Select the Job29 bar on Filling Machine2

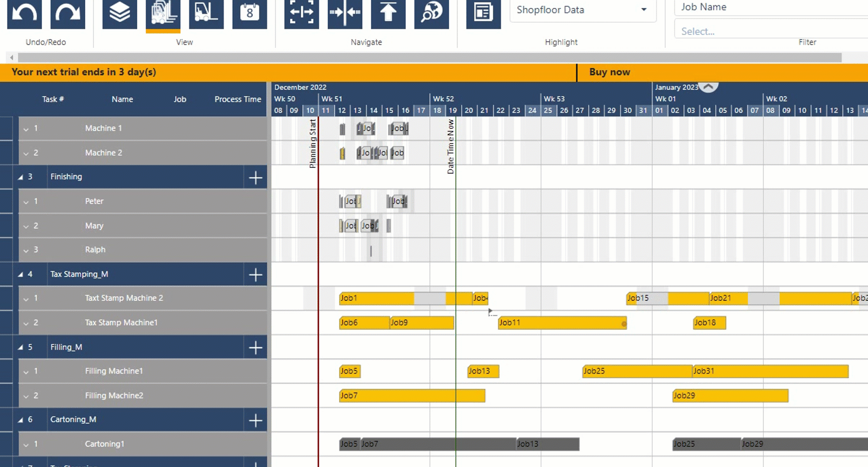[730, 395]
